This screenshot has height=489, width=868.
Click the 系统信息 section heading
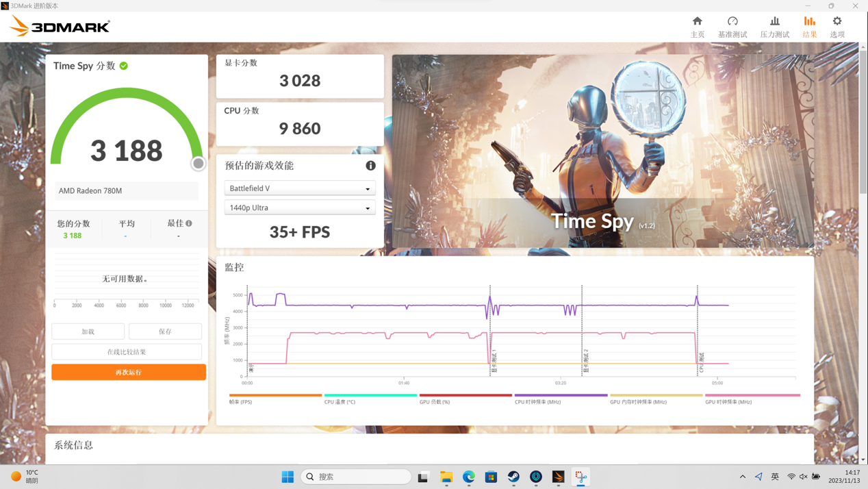tap(74, 445)
